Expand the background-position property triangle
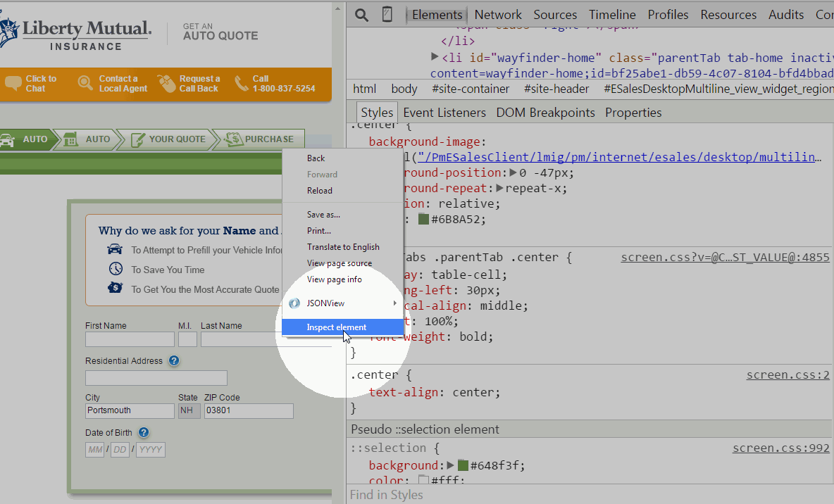Viewport: 834px width, 504px height. (x=514, y=172)
